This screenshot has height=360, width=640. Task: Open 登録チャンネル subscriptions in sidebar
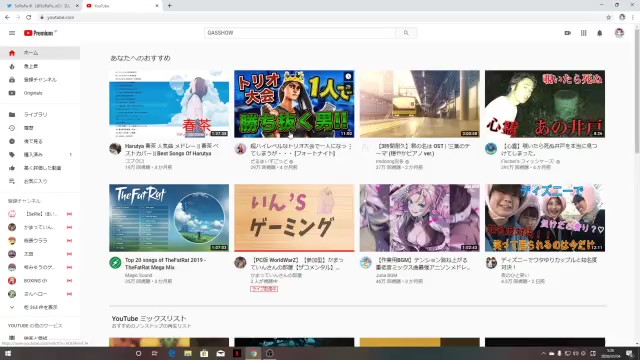tap(40, 80)
